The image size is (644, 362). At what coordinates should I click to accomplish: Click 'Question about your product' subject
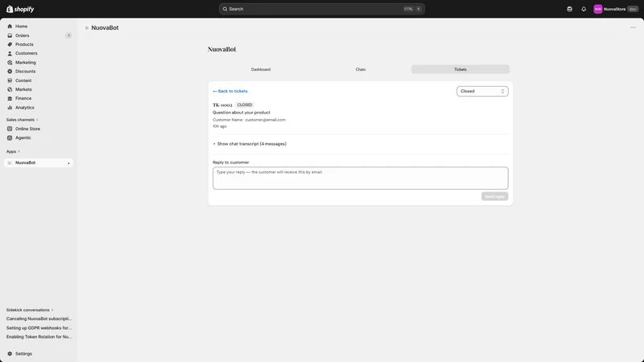tap(242, 113)
